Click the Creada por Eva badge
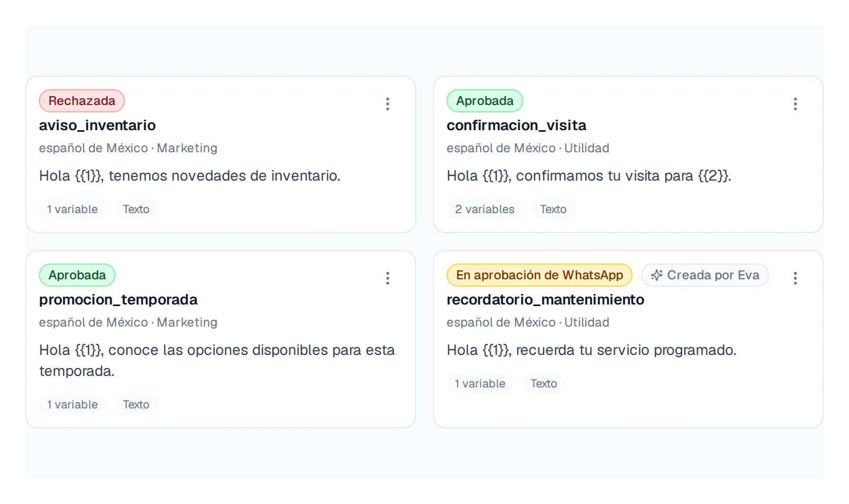The image size is (849, 504). click(x=705, y=275)
